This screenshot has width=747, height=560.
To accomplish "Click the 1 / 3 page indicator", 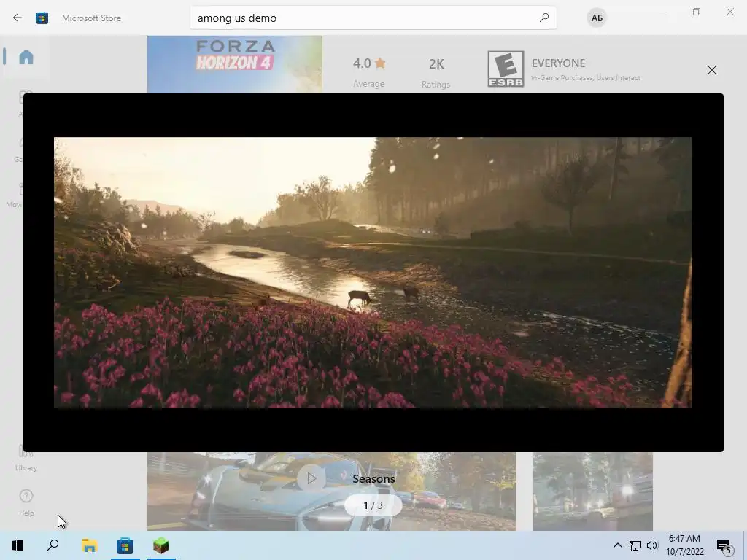I will click(x=373, y=505).
